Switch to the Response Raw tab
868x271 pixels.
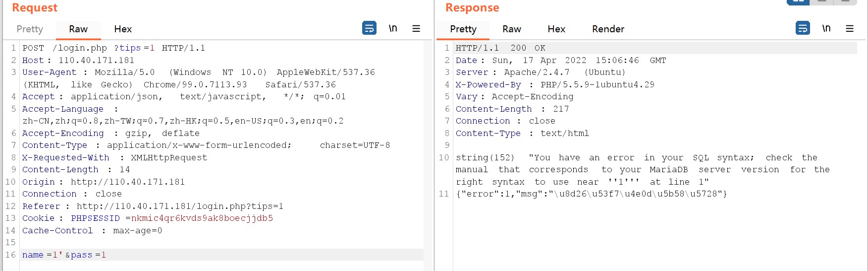coord(512,29)
